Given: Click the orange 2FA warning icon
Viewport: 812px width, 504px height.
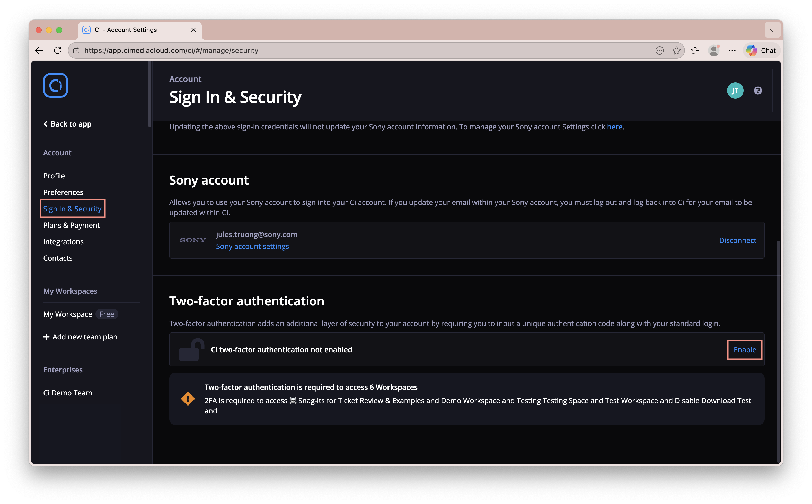Looking at the screenshot, I should click(x=188, y=399).
